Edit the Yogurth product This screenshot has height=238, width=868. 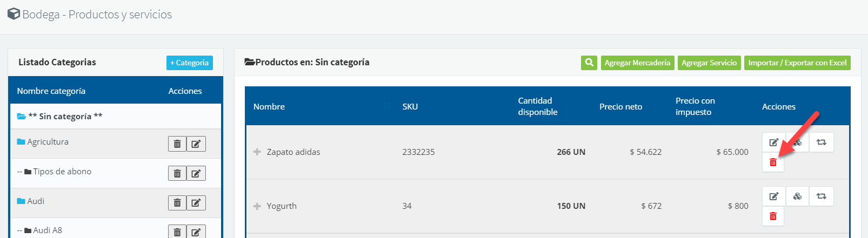(x=773, y=196)
